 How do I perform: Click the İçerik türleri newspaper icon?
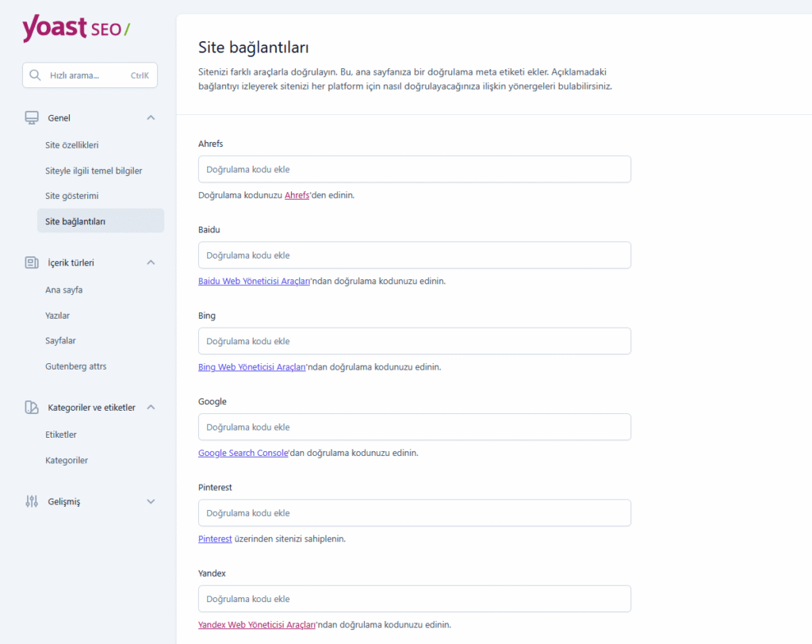pos(32,263)
